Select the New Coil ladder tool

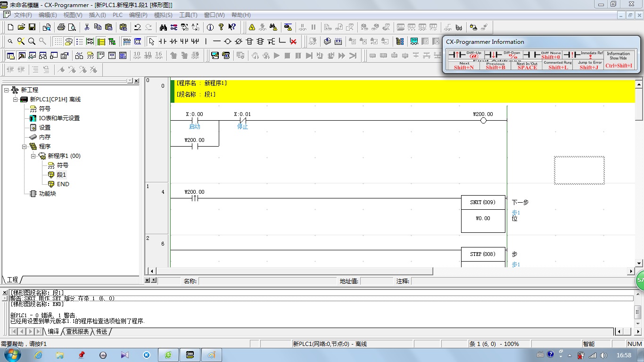tap(228, 41)
